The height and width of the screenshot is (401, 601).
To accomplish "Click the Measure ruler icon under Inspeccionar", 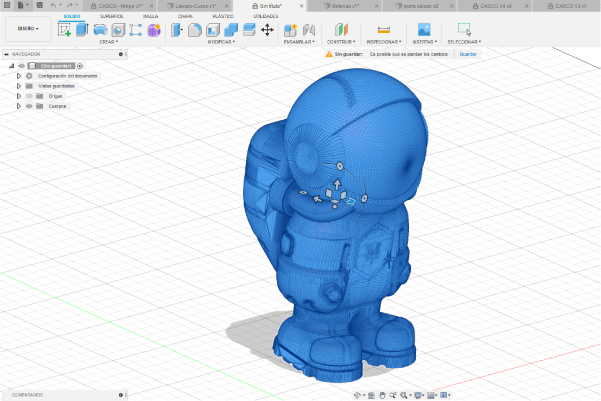I will pos(383,30).
